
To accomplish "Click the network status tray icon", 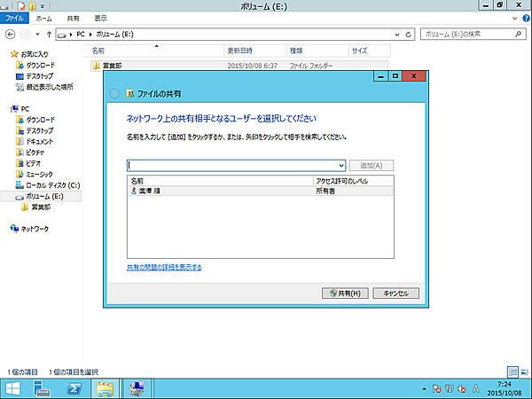I will pos(450,388).
